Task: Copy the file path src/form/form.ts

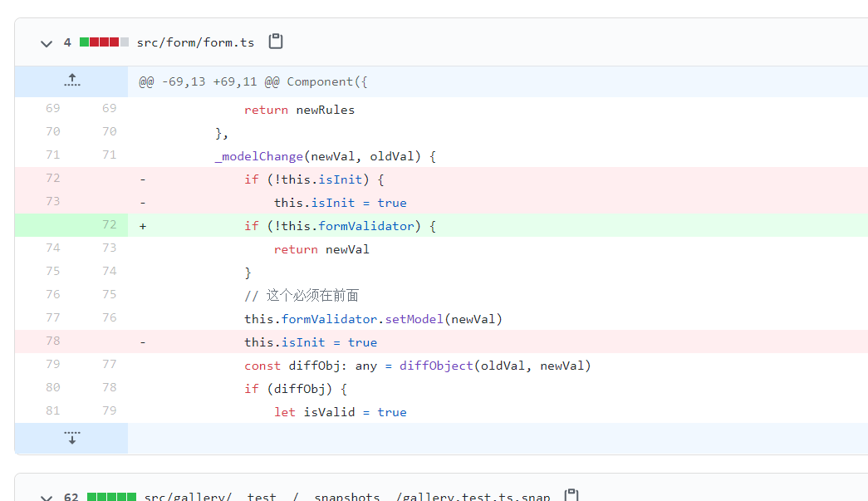Action: pyautogui.click(x=275, y=41)
